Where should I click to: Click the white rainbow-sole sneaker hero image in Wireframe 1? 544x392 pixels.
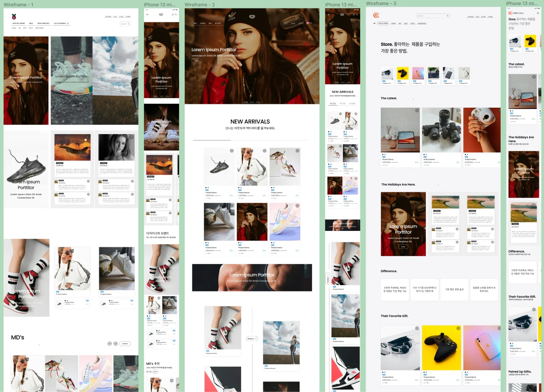(x=72, y=80)
